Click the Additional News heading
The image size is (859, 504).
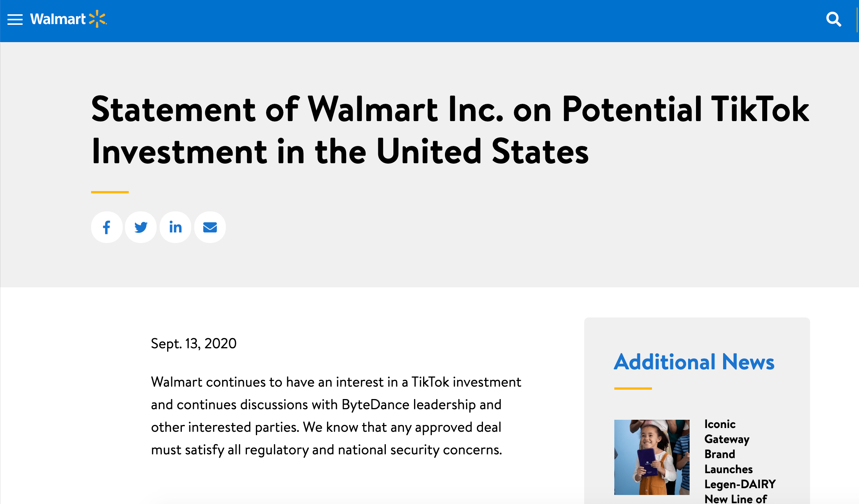click(x=694, y=362)
